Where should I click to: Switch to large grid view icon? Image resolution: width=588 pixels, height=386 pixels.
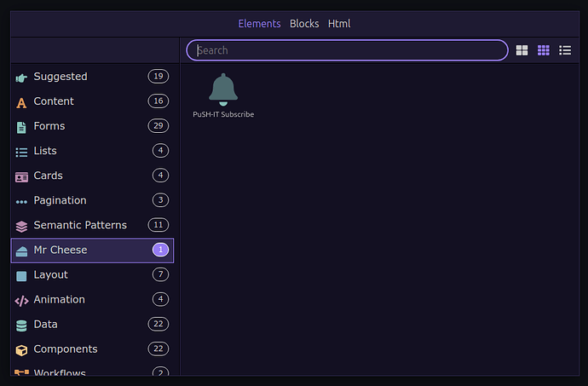tap(522, 50)
